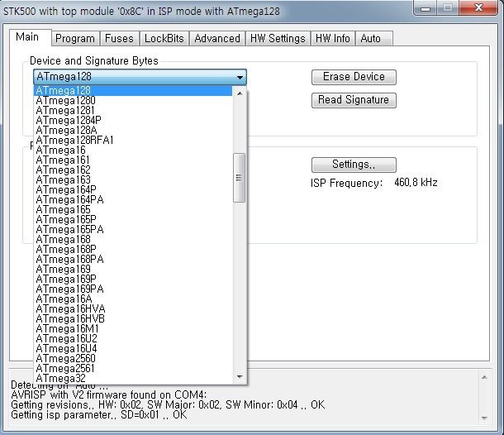Pick ATmega165PA device
504x435 pixels.
pos(133,230)
